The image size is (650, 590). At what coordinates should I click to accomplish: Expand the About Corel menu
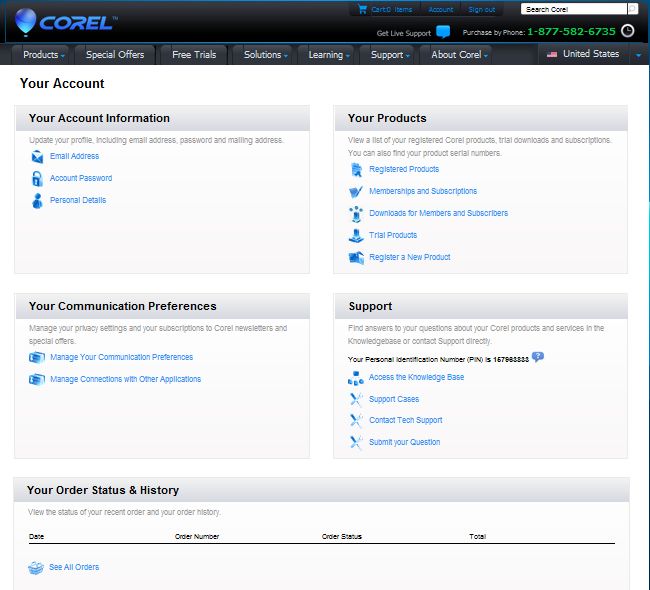[459, 55]
